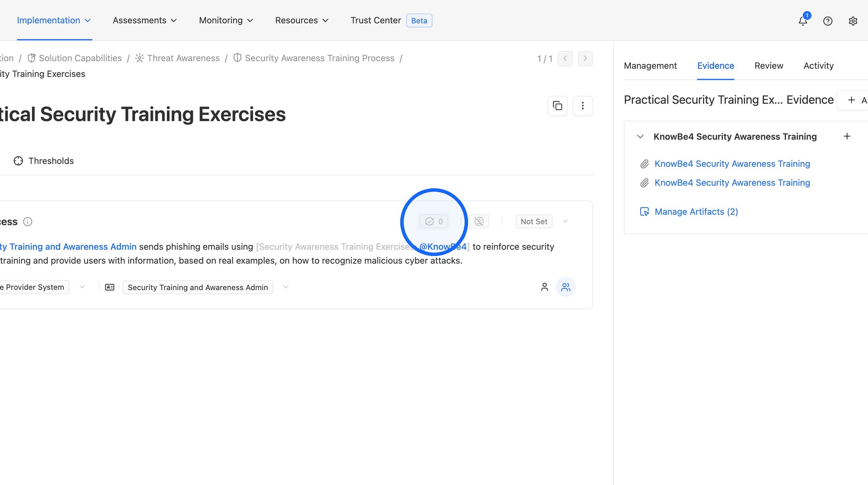
Task: Toggle the disabled monitoring icon
Action: pyautogui.click(x=479, y=221)
